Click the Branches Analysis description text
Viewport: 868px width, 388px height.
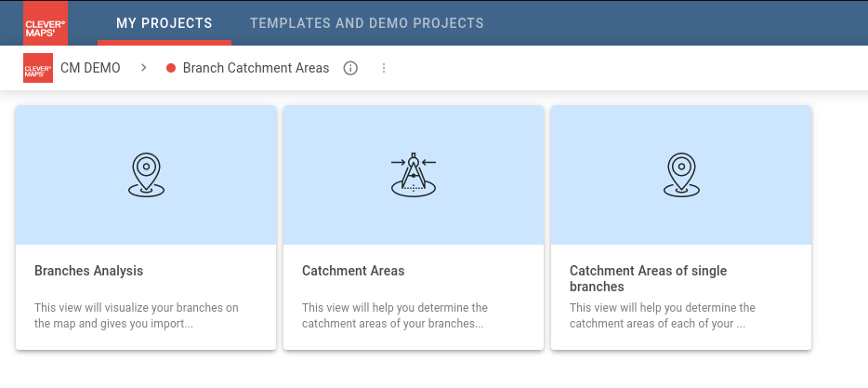coord(137,315)
